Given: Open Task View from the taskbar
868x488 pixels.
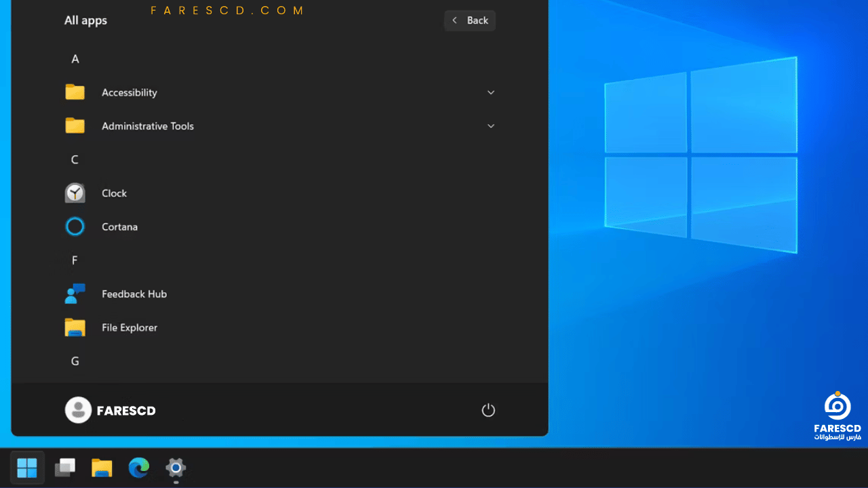Looking at the screenshot, I should tap(65, 468).
